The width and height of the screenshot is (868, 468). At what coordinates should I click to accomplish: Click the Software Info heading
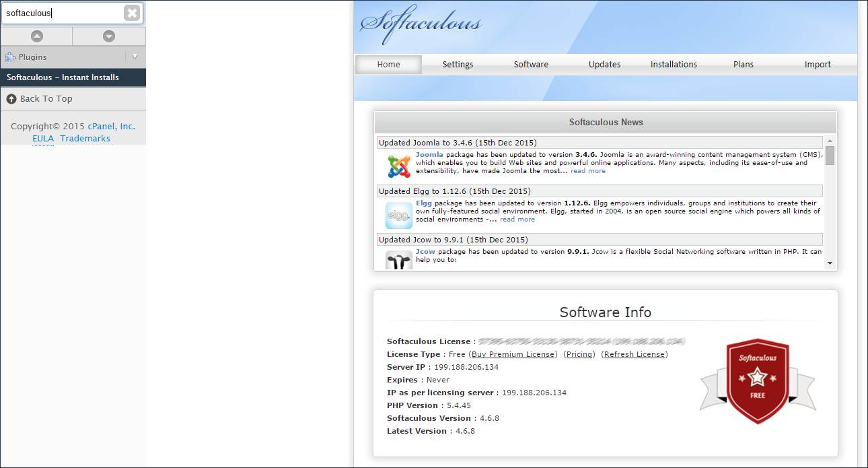(606, 312)
